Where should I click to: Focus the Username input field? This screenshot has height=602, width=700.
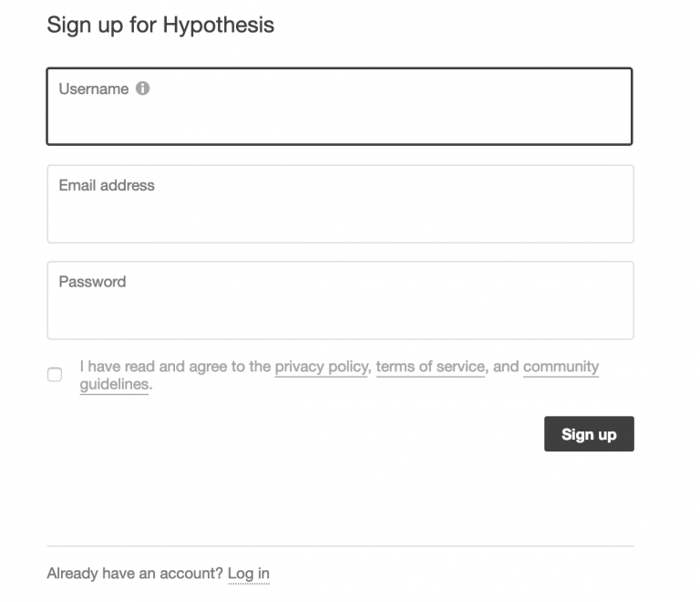[339, 107]
